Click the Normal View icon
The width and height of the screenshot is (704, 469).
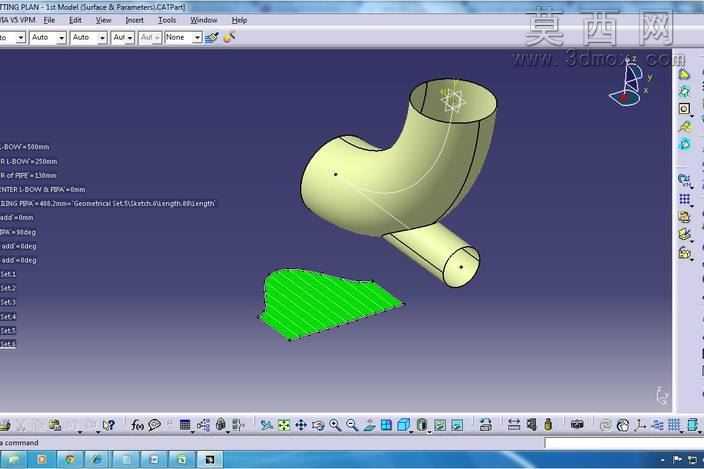coord(369,425)
